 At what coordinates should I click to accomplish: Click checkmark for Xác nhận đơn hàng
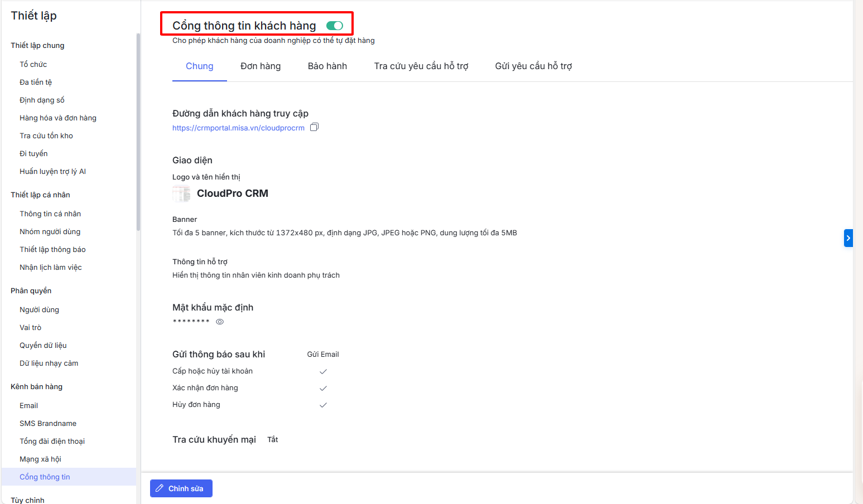point(323,388)
